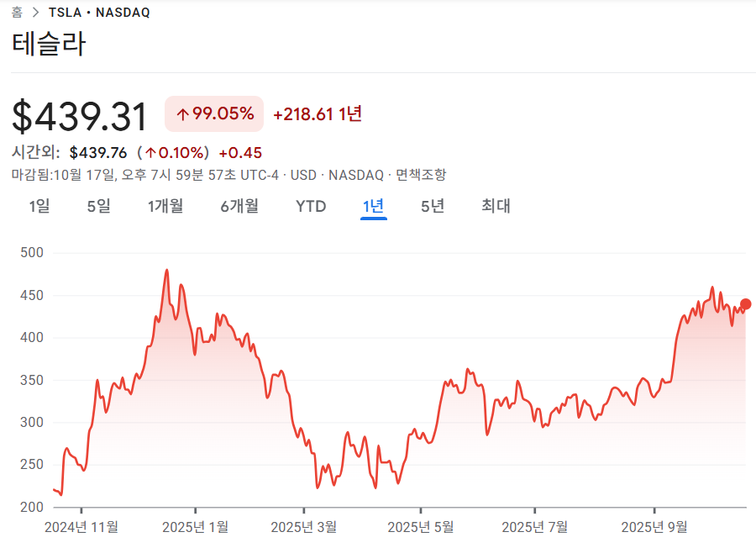Click the 홈 breadcrumb link
The width and height of the screenshot is (756, 548).
pos(17,13)
